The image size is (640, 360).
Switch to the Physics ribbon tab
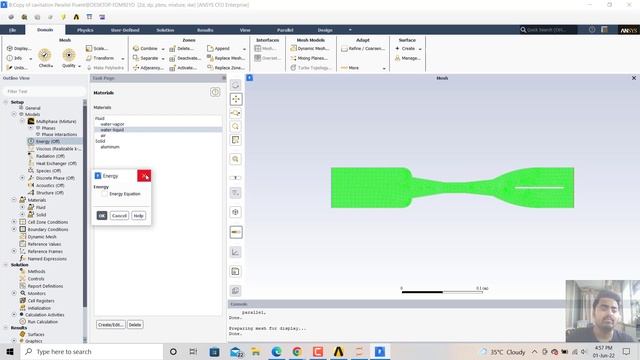85,30
